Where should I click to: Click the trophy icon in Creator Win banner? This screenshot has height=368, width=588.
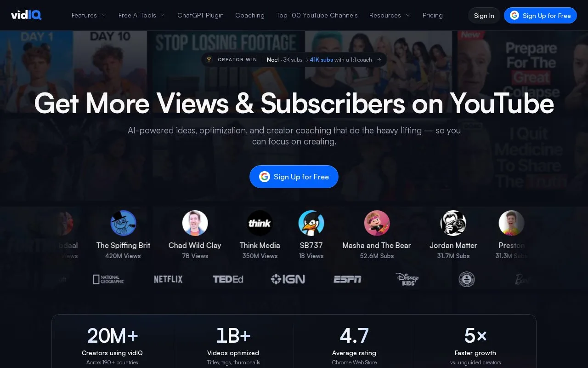tap(209, 59)
